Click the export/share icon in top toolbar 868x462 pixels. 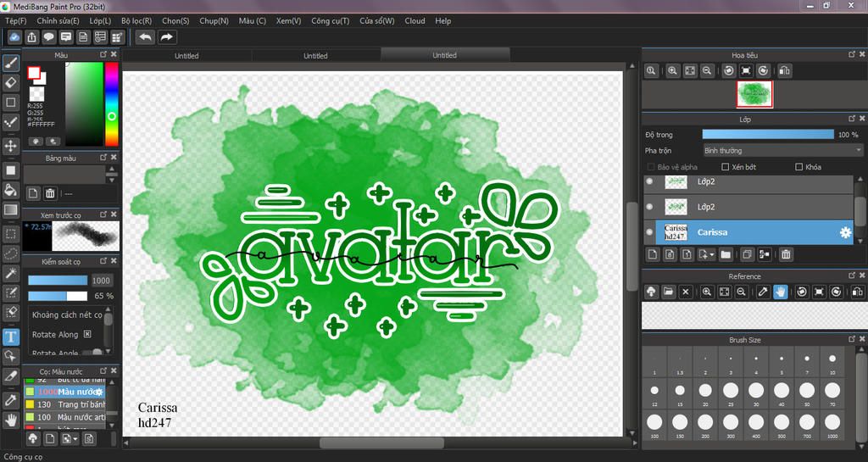click(x=31, y=37)
